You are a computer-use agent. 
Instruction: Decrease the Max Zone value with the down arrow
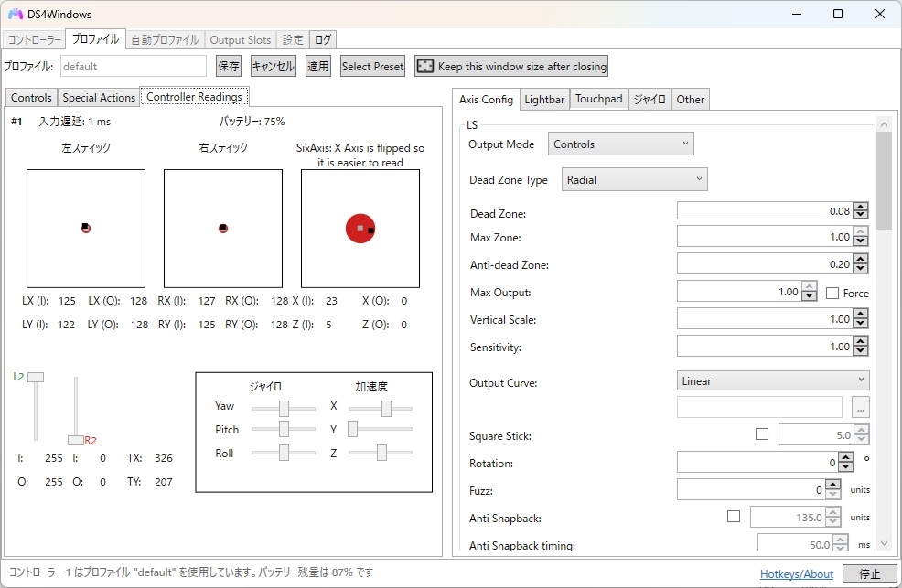pos(861,241)
